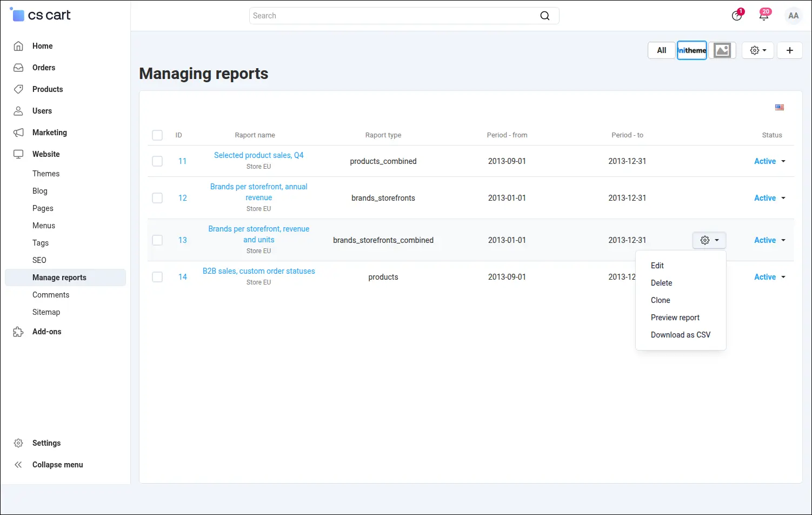812x515 pixels.
Task: Open notifications bell icon
Action: [x=764, y=15]
